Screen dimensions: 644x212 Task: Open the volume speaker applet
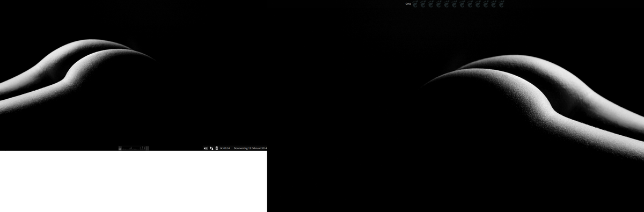point(206,148)
